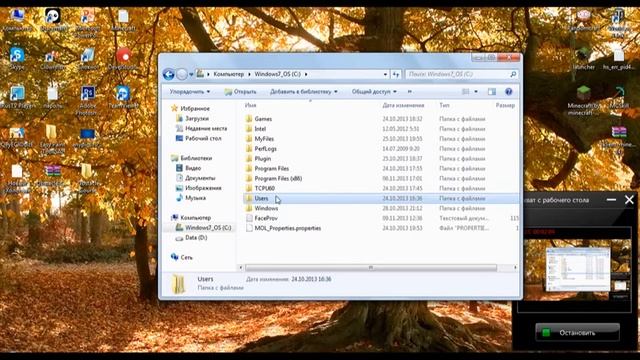640x360 pixels.
Task: Open the launcher desktop icon
Action: click(583, 58)
